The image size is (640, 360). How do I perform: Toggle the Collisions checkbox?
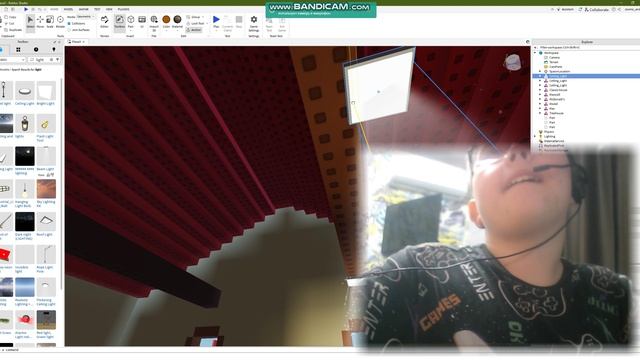point(77,24)
